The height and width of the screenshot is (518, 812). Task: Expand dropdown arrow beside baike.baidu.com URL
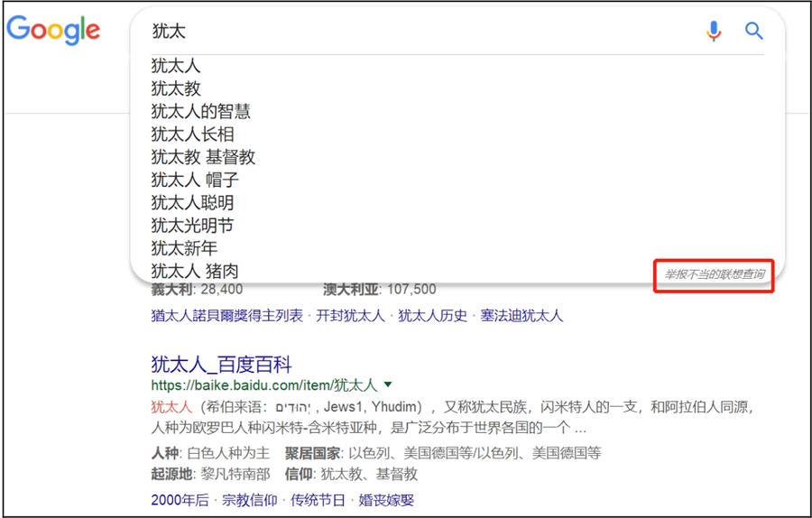click(x=388, y=384)
